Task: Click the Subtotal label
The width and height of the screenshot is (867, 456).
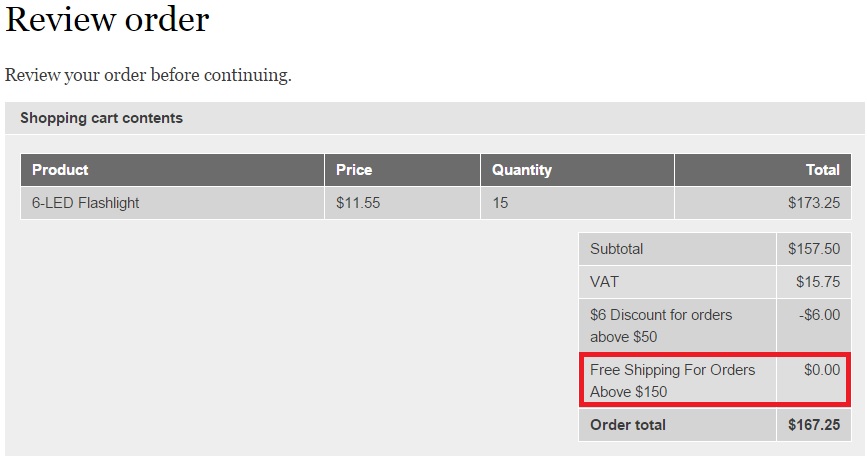Action: click(617, 249)
